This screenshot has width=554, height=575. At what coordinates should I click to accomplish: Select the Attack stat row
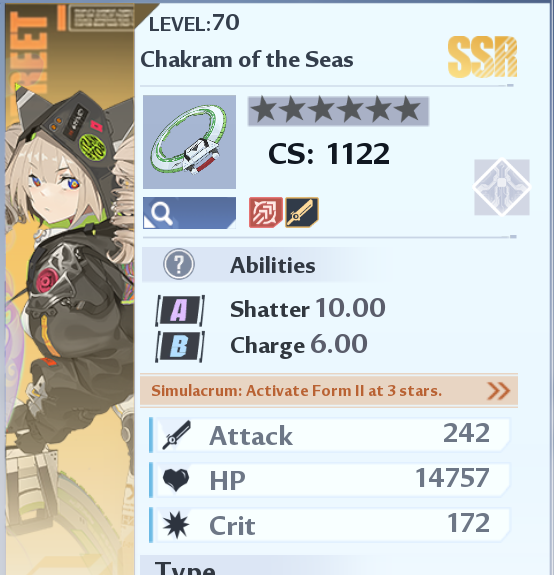tap(329, 435)
